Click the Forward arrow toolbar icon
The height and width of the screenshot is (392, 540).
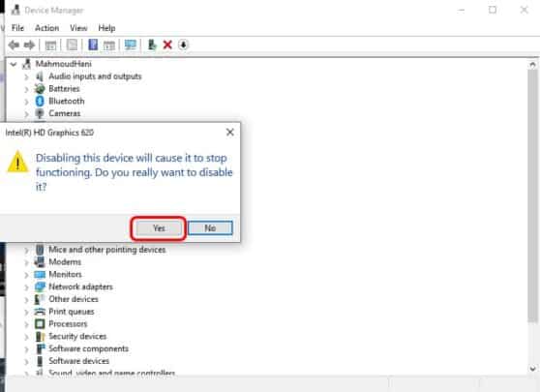tap(30, 45)
